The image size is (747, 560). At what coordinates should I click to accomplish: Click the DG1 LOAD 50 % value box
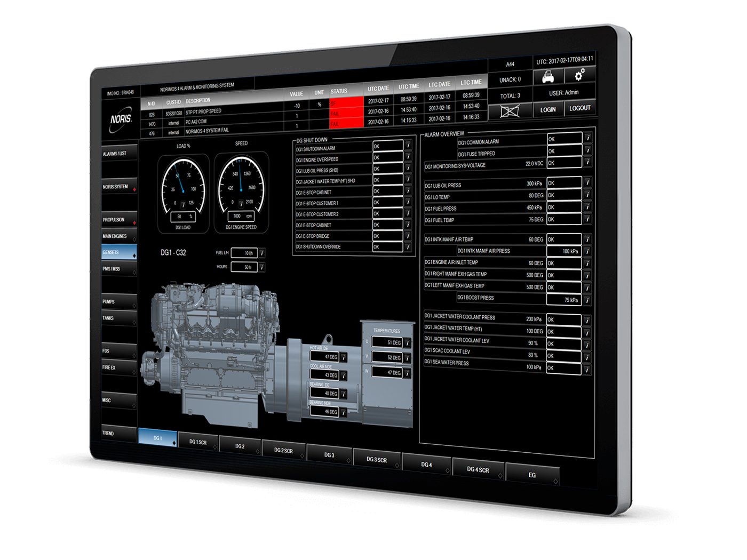click(x=184, y=217)
